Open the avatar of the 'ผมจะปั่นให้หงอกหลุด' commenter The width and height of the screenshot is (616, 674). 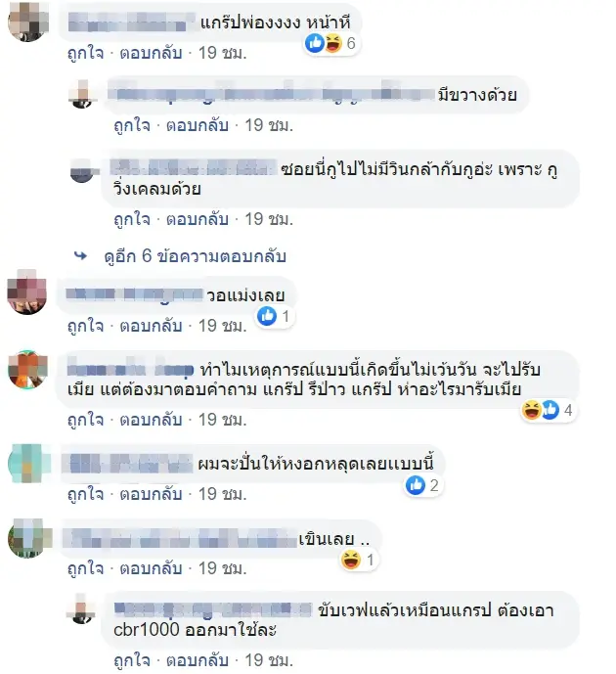pyautogui.click(x=29, y=464)
